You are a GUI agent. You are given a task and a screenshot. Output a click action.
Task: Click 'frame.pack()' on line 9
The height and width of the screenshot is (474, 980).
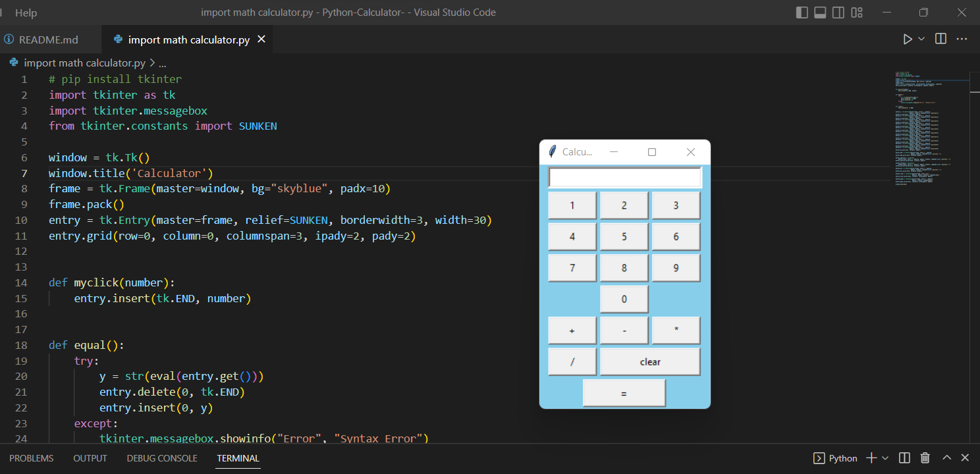coord(86,204)
